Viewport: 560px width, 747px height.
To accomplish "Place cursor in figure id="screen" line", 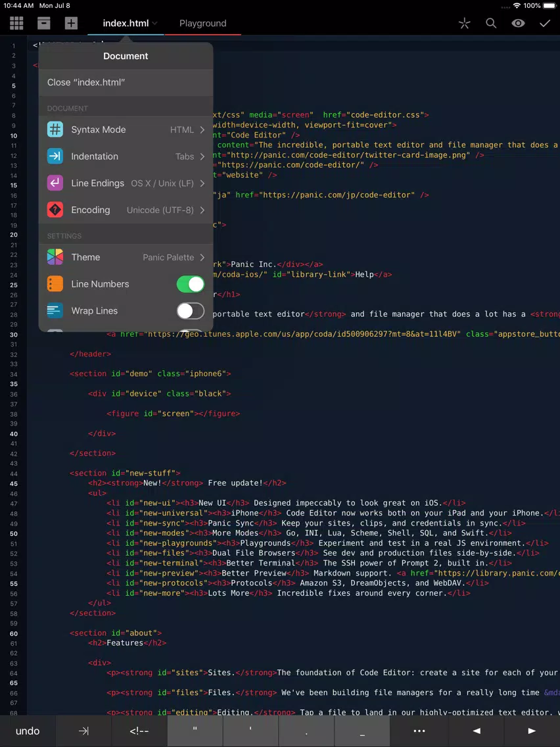I will pos(174,414).
